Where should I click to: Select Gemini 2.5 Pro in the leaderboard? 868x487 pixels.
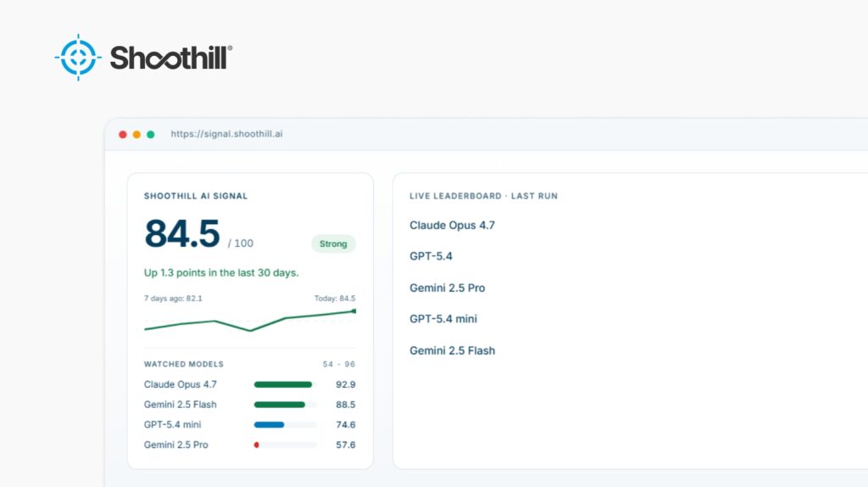[448, 288]
